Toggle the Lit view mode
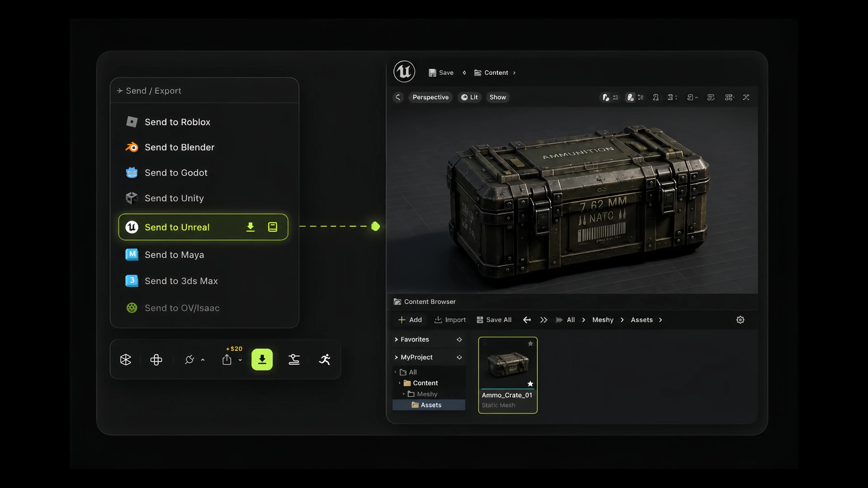Image resolution: width=868 pixels, height=488 pixels. (469, 97)
